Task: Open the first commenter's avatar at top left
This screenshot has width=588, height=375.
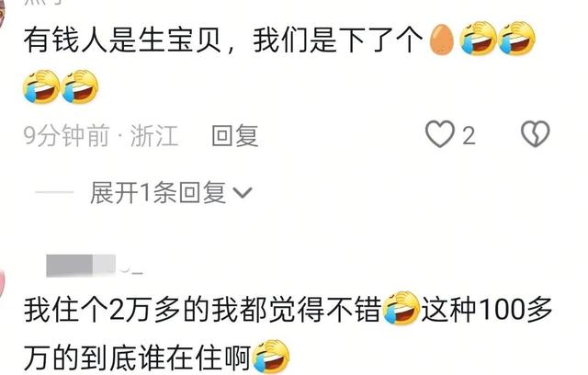Action: 2,15
